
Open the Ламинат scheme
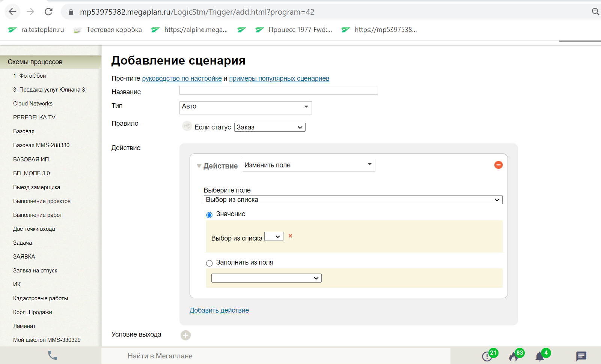pos(24,326)
